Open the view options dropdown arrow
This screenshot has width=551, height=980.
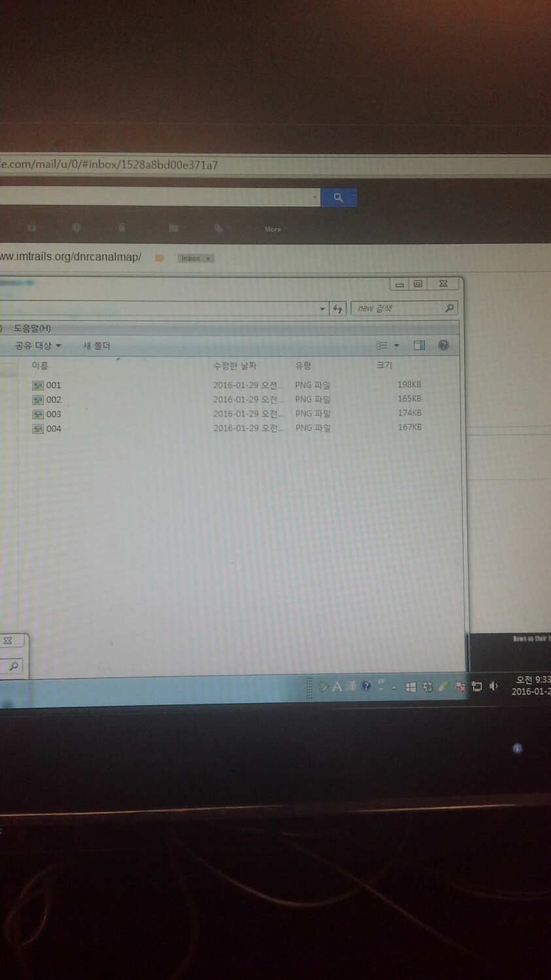point(397,346)
